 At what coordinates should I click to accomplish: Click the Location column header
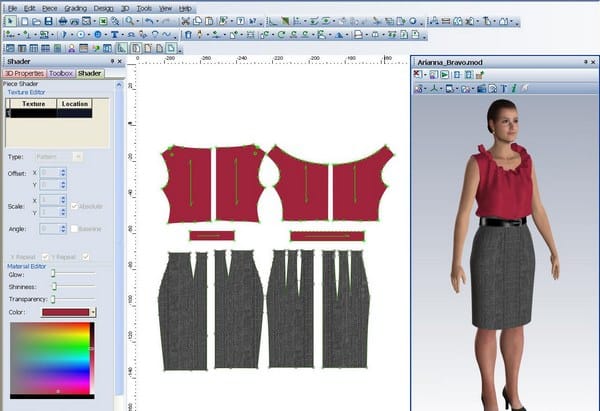point(75,104)
